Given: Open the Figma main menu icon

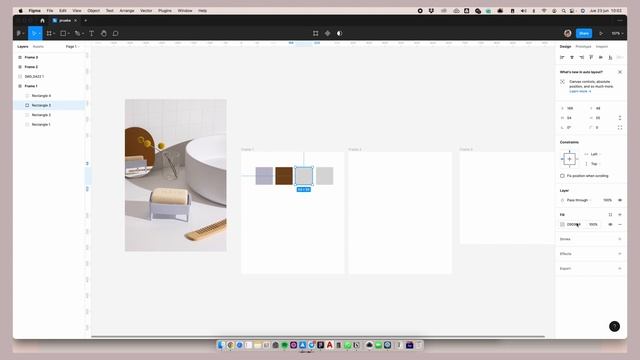Looking at the screenshot, I should tap(19, 33).
